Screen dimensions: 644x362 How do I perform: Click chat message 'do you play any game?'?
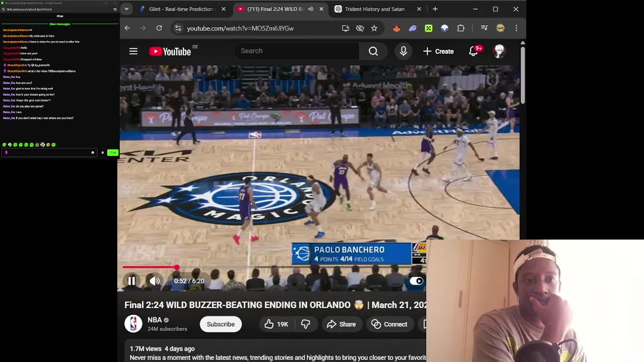[x=29, y=106]
